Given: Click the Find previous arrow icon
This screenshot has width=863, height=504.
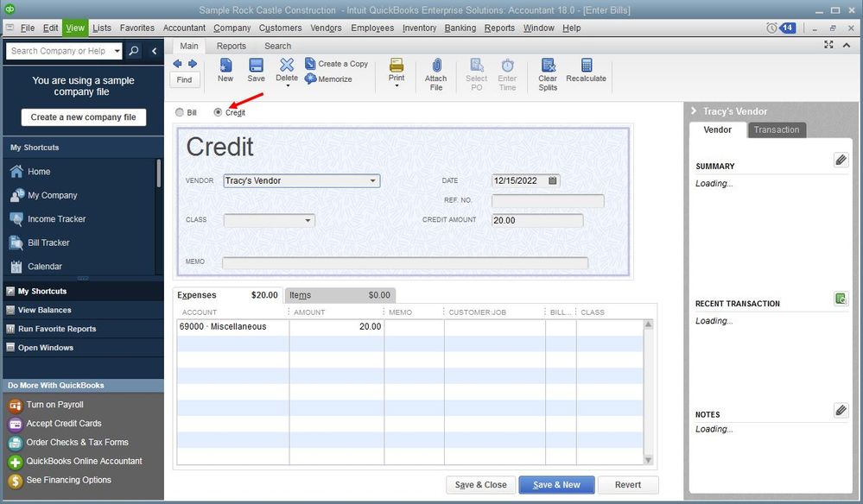Looking at the screenshot, I should click(177, 64).
